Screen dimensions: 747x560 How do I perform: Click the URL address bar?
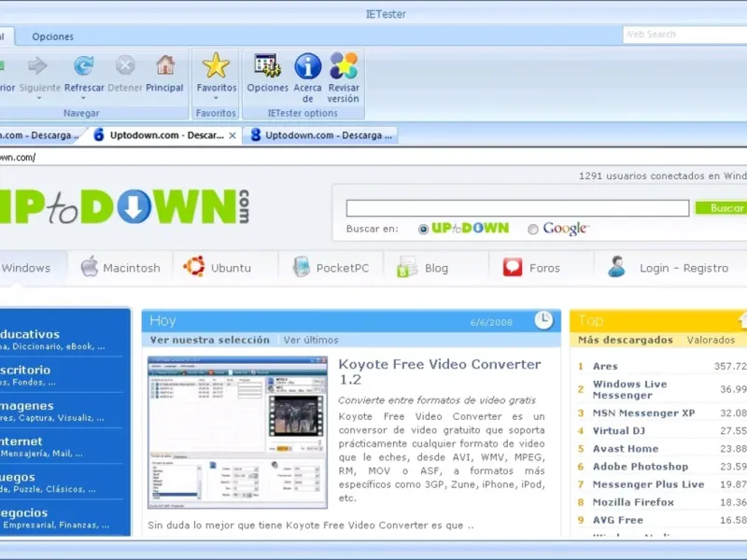(373, 157)
